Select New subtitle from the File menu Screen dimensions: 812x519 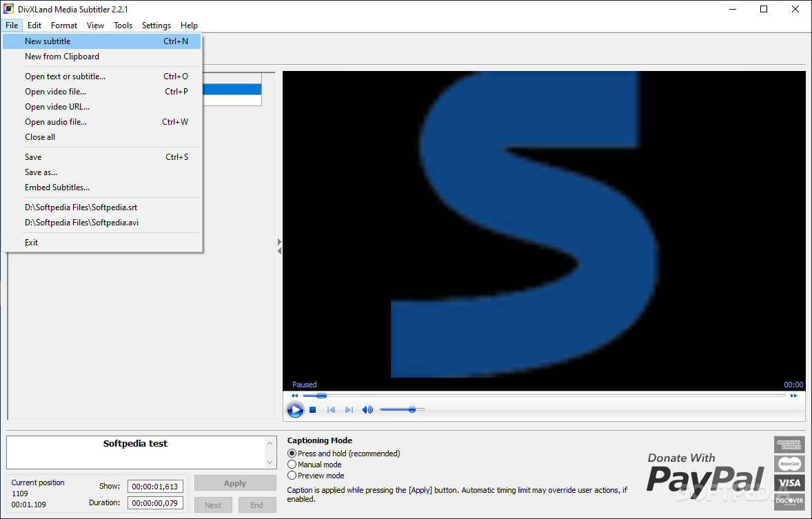click(48, 41)
